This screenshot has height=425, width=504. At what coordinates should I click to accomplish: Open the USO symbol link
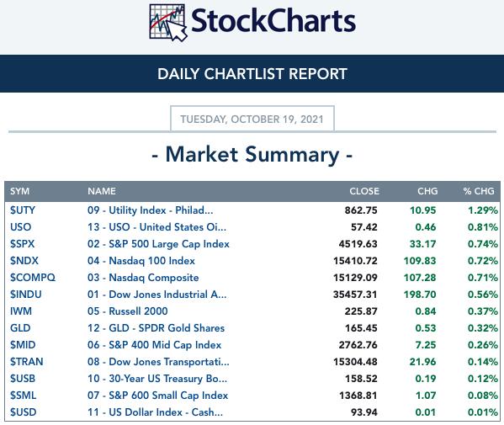pos(20,227)
